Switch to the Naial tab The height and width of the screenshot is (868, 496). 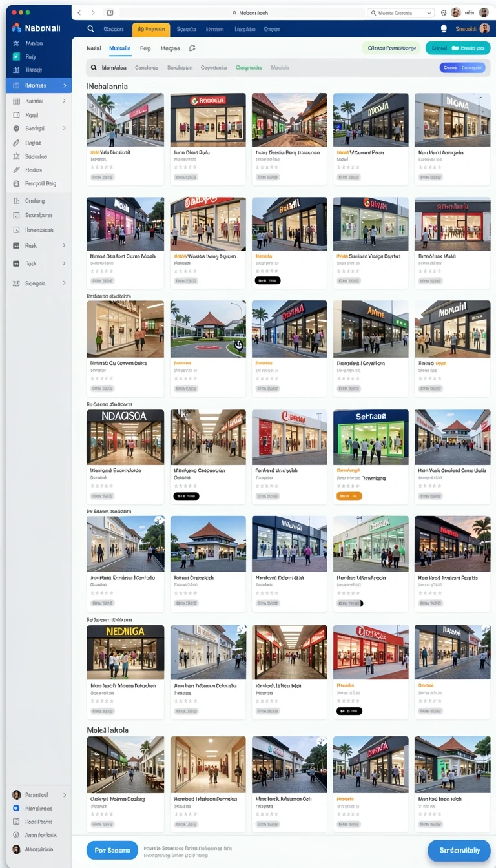pos(94,48)
